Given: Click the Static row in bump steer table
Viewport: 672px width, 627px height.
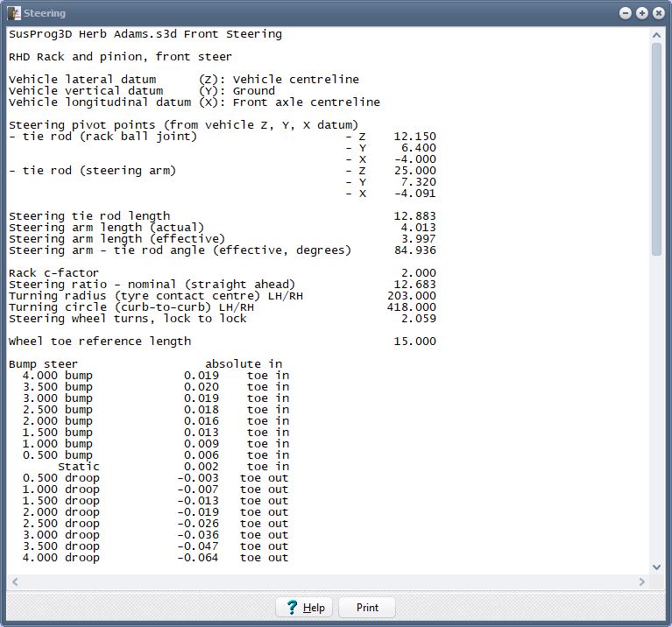Looking at the screenshot, I should coord(79,467).
